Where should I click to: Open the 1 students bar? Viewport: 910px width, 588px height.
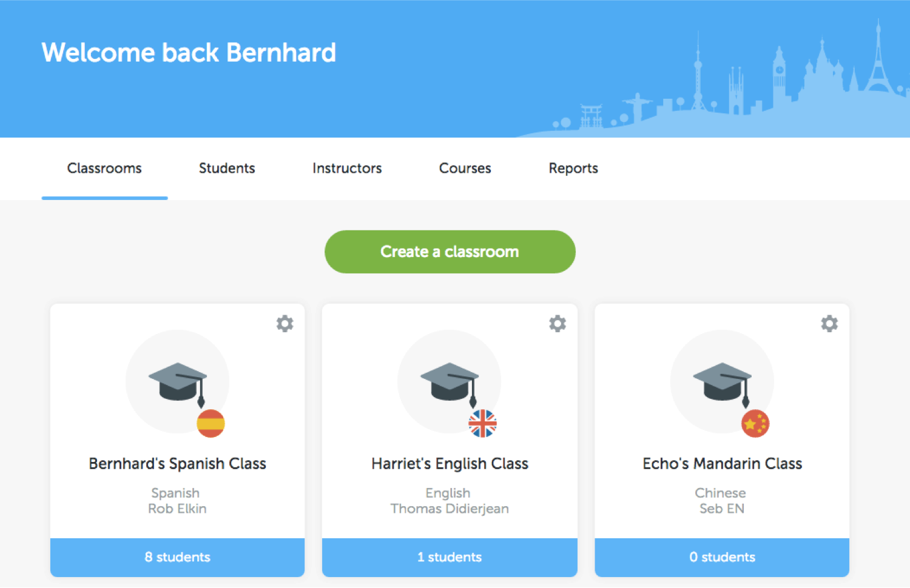(450, 557)
